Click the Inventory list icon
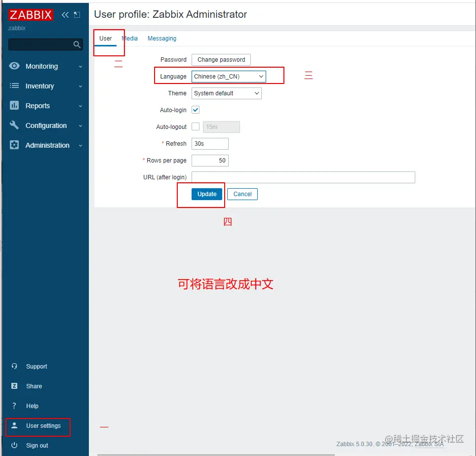 click(x=14, y=85)
